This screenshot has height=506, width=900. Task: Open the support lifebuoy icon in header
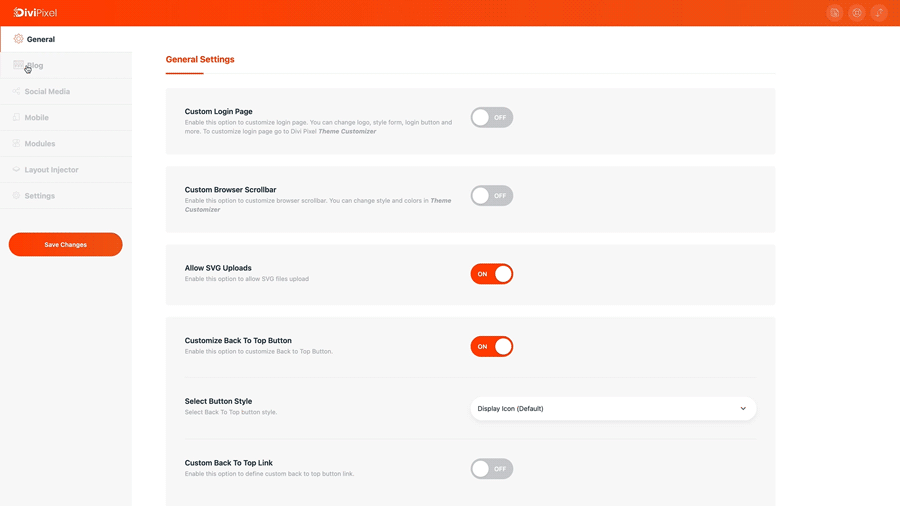tap(857, 13)
